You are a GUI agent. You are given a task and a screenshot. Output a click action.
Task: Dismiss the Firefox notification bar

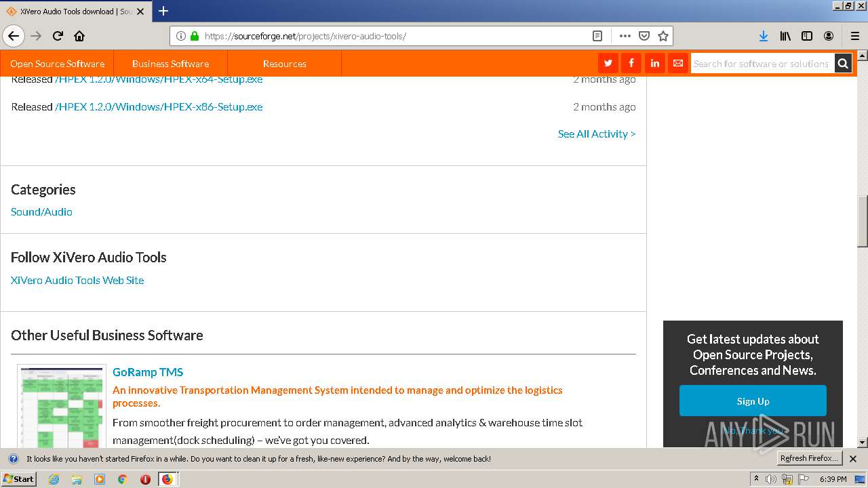[x=853, y=459]
